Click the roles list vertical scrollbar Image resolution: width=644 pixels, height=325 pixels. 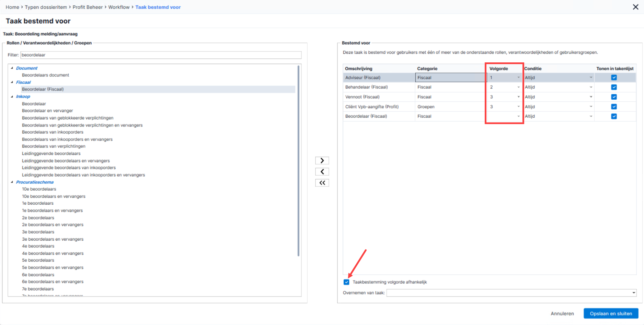(298, 161)
